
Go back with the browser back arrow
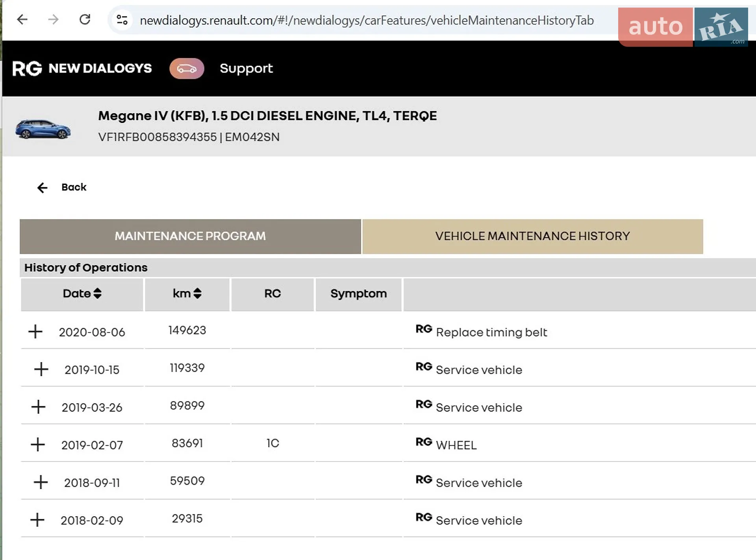point(22,19)
